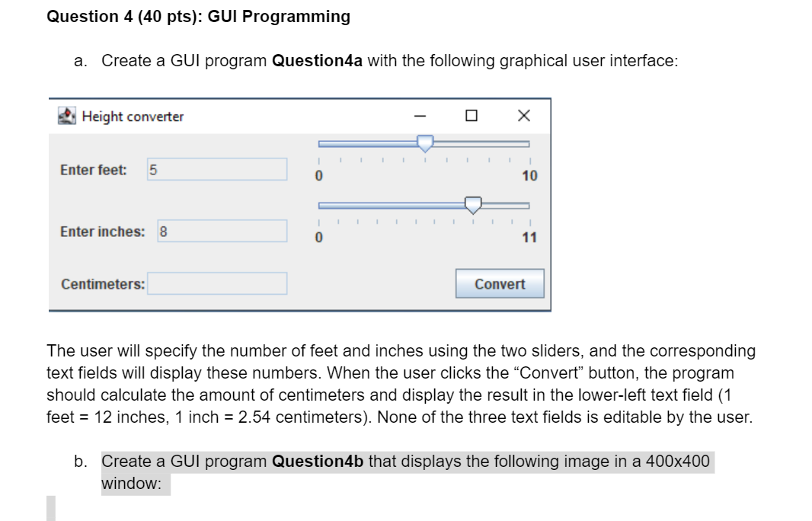This screenshot has height=521, width=812.
Task: Click the Height converter window title
Action: (x=133, y=117)
